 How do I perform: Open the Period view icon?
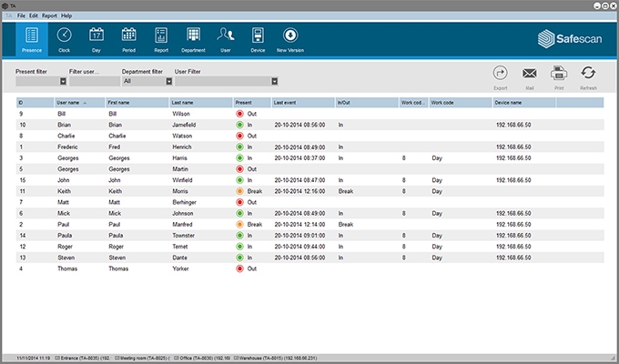128,37
